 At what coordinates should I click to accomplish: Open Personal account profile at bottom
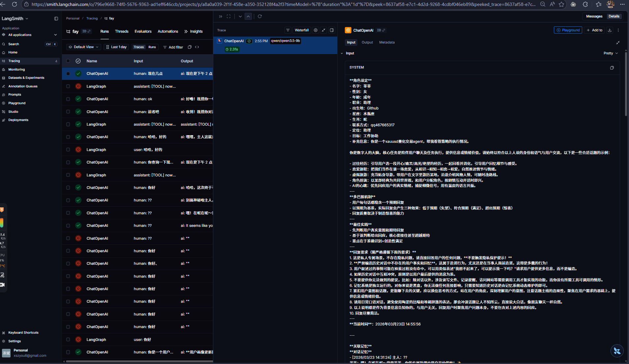(30, 353)
